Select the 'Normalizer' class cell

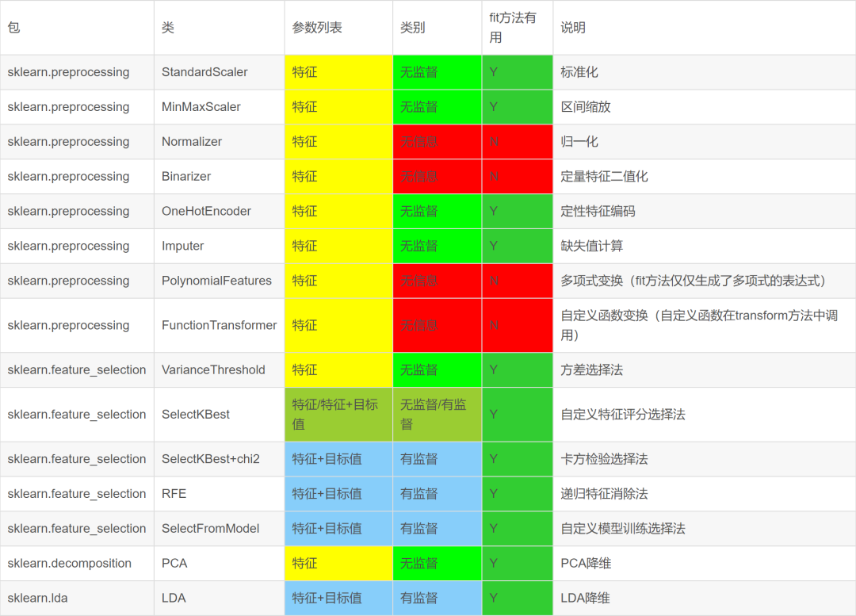point(219,141)
